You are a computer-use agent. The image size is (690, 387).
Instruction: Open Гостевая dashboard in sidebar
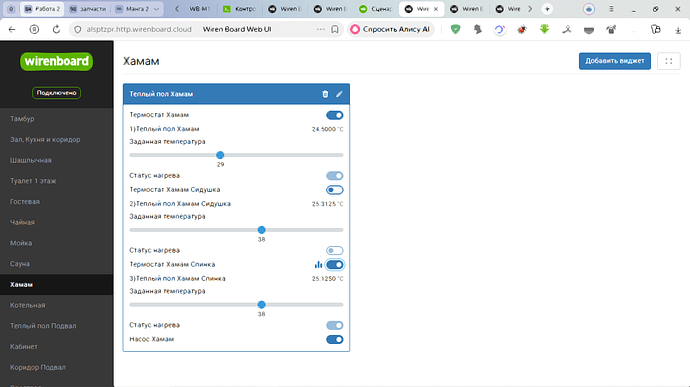[x=57, y=201]
